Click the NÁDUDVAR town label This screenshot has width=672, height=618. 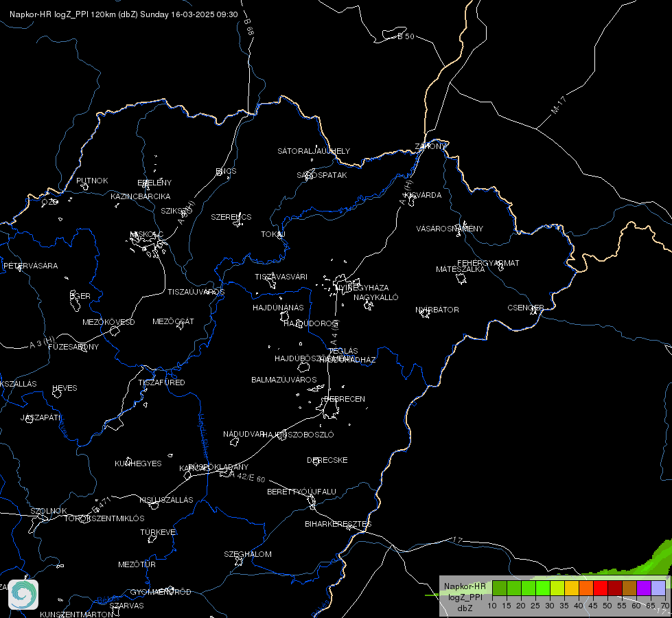[x=244, y=434]
